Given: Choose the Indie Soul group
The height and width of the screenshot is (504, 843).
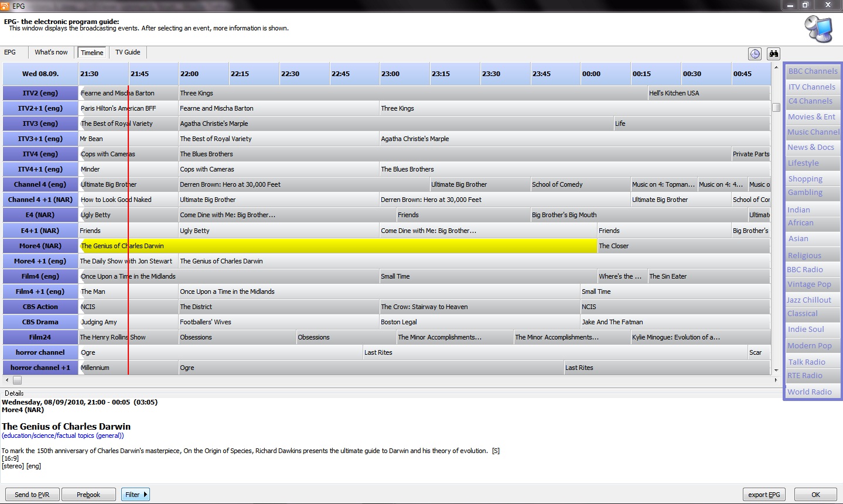Looking at the screenshot, I should point(813,330).
